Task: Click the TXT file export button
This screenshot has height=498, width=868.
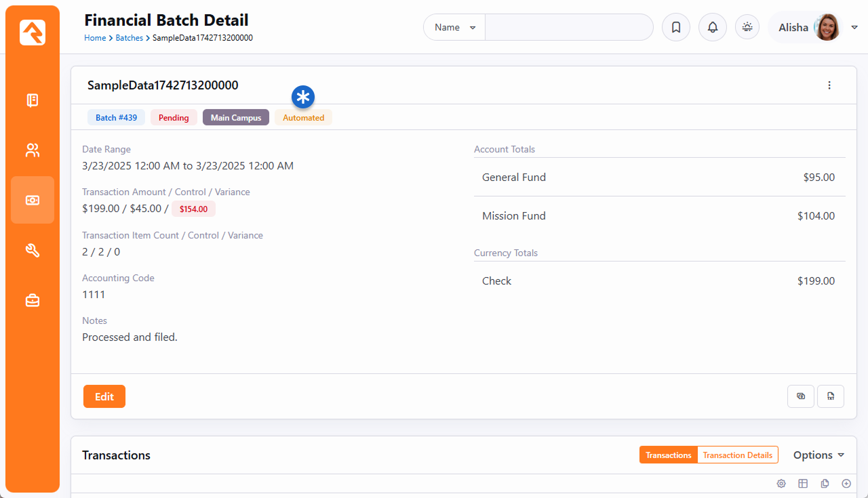Action: click(831, 396)
